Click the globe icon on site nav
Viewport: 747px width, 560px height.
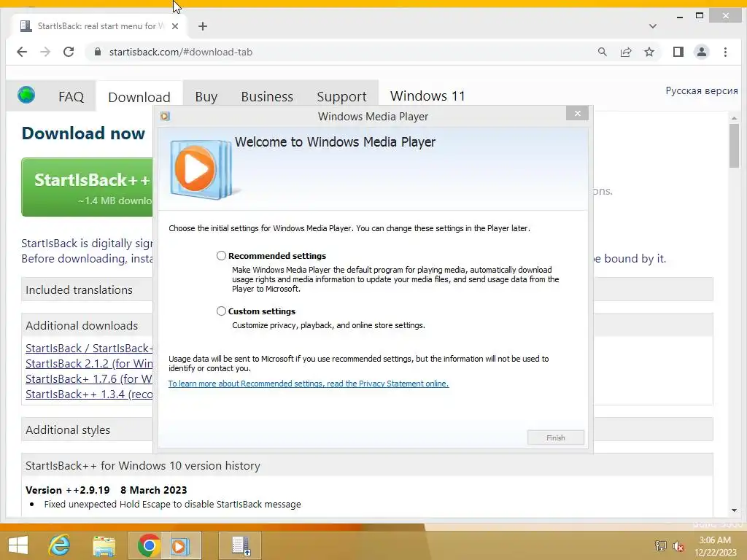point(26,95)
